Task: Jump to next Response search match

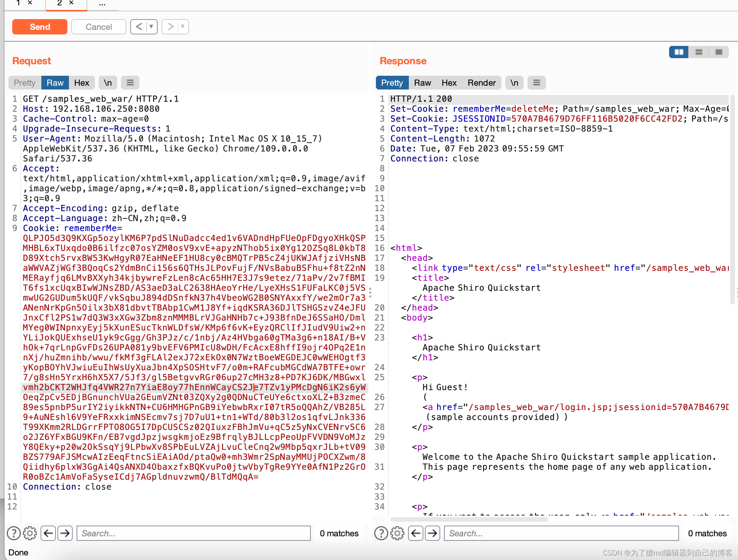Action: pyautogui.click(x=433, y=533)
